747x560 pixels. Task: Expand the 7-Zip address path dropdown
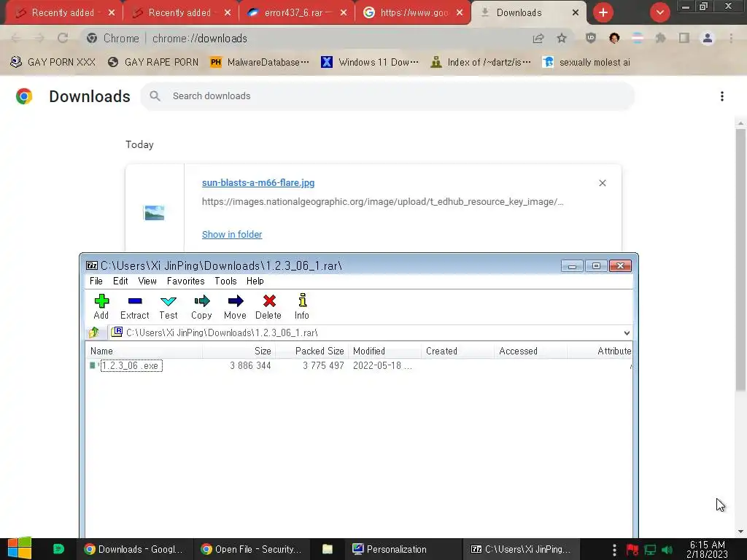tap(627, 332)
